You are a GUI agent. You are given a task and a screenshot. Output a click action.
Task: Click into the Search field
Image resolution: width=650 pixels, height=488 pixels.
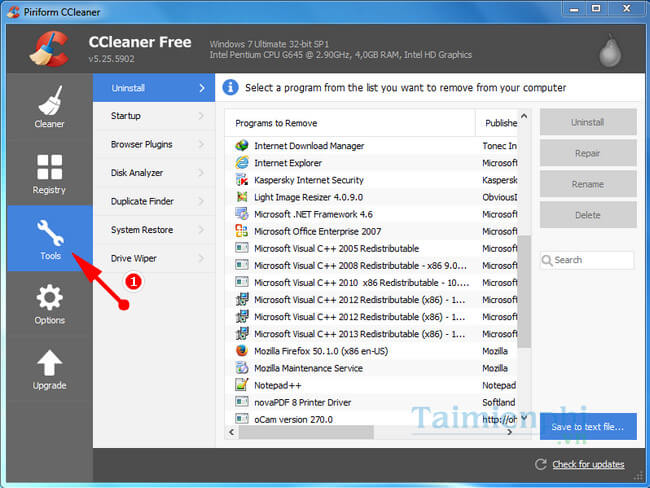587,260
